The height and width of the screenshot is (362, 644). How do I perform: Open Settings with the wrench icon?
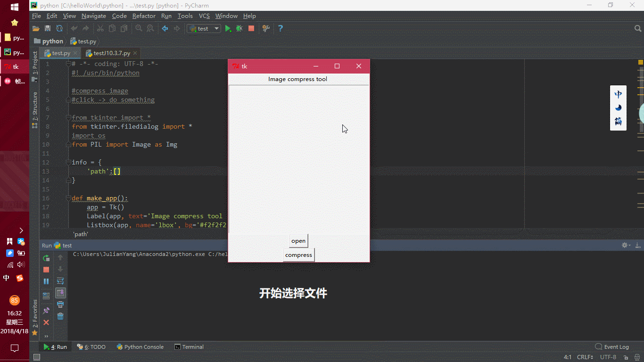click(x=265, y=28)
